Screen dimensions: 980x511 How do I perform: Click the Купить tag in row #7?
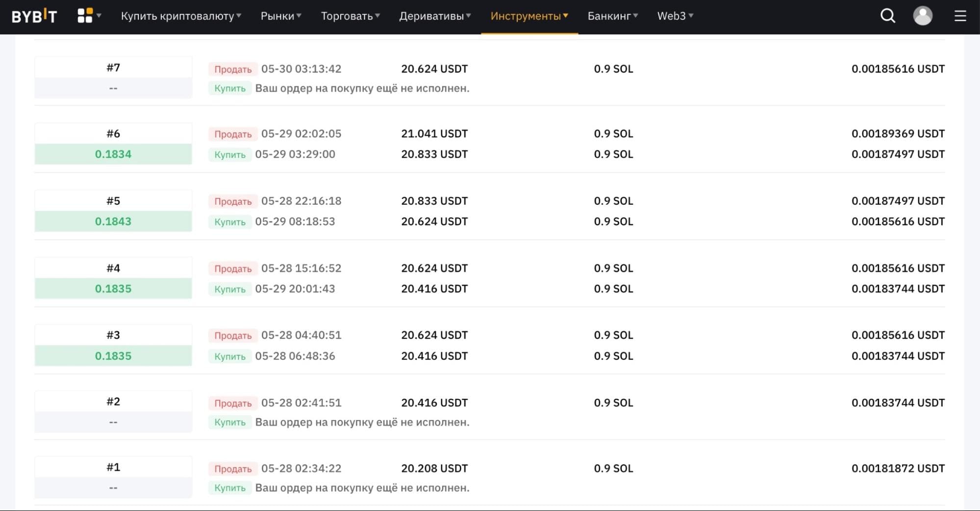tap(230, 88)
